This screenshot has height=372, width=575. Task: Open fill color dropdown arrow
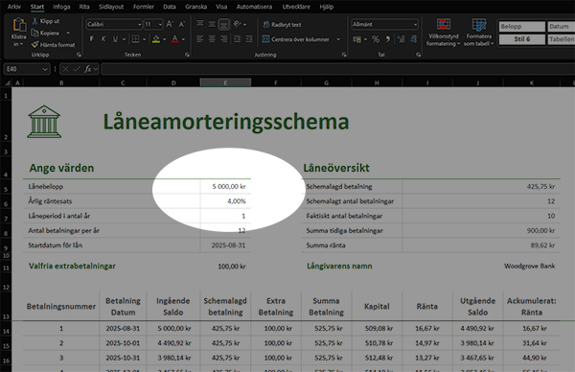click(164, 39)
